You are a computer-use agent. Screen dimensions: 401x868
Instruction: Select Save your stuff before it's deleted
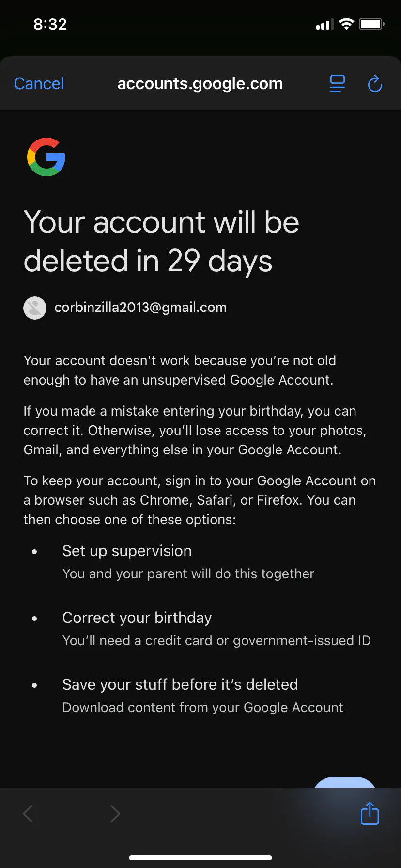click(x=180, y=685)
